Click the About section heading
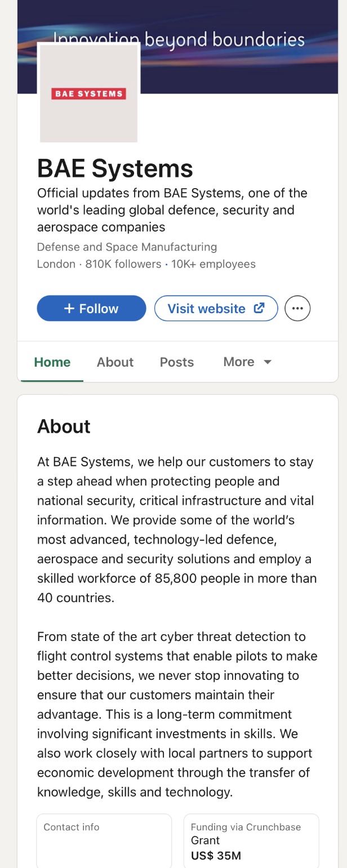Screen dimensions: 347x868 (64, 426)
